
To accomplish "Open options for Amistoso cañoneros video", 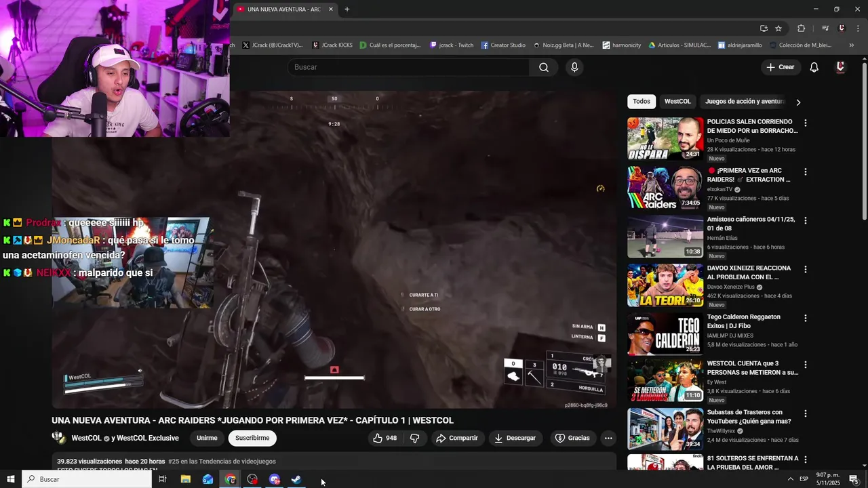I will click(x=806, y=221).
